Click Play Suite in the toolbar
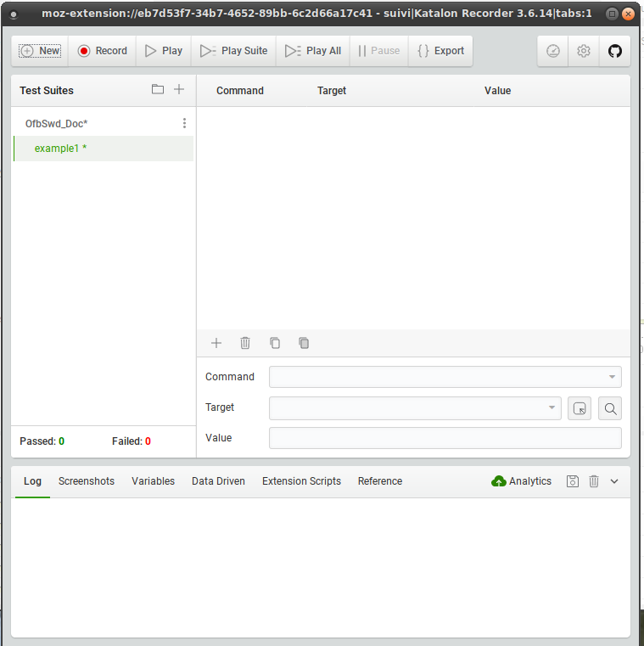Image resolution: width=644 pixels, height=646 pixels. [233, 51]
